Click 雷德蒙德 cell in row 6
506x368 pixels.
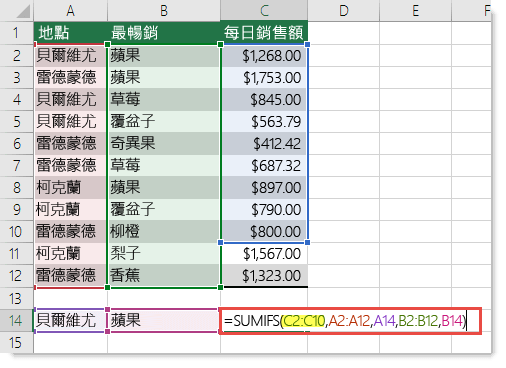(x=70, y=143)
